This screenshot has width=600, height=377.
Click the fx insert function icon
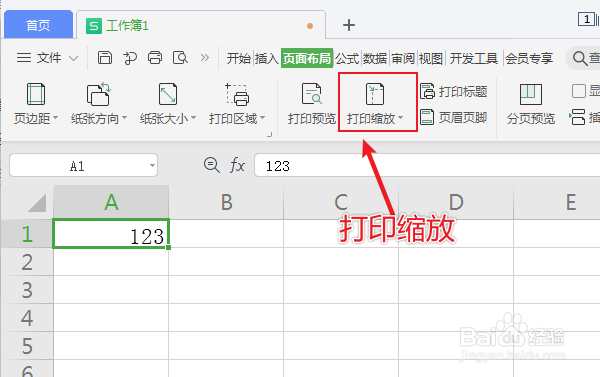click(x=237, y=166)
